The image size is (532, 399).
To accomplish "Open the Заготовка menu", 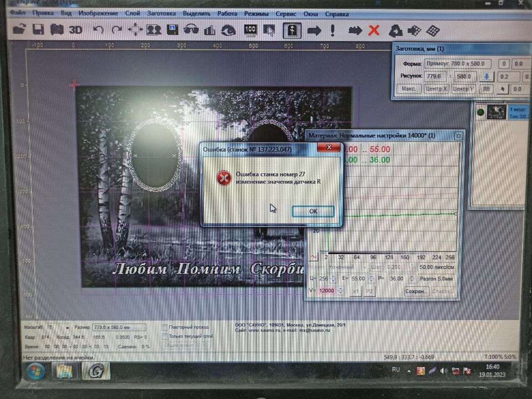I will (162, 13).
